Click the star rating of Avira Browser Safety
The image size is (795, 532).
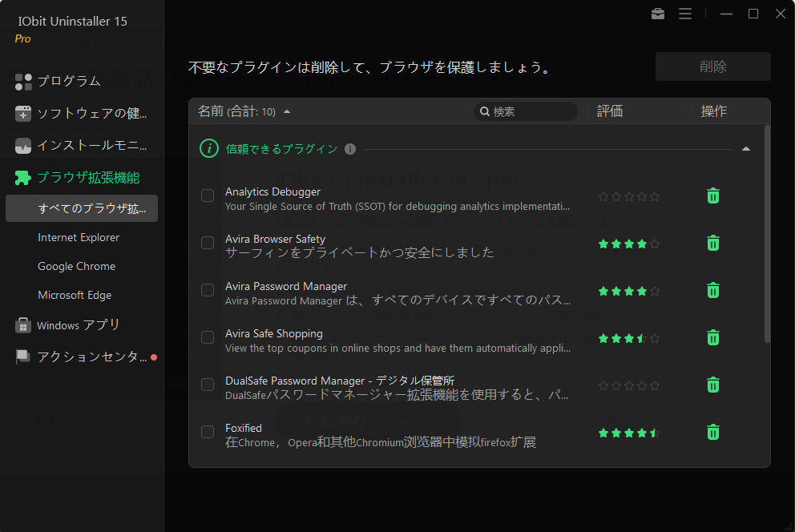[x=628, y=244]
